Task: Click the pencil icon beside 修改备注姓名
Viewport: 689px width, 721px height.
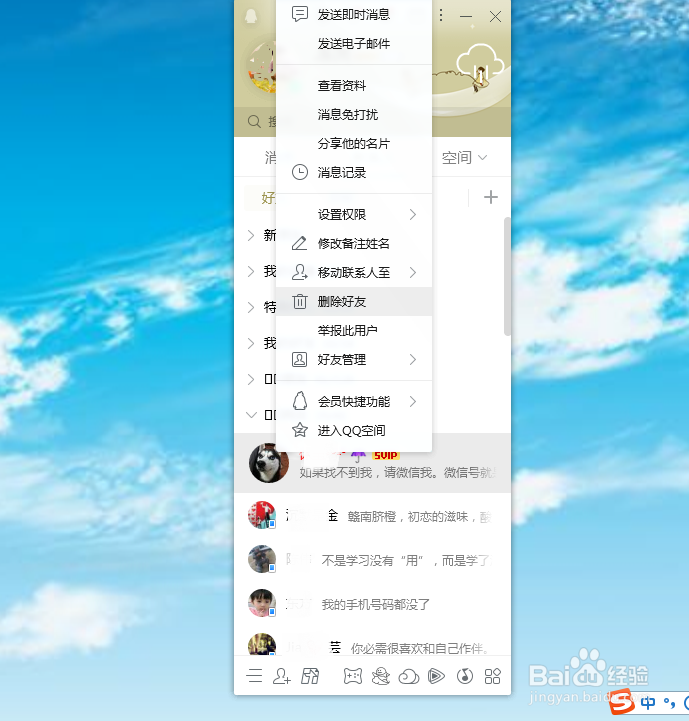Action: pyautogui.click(x=299, y=243)
